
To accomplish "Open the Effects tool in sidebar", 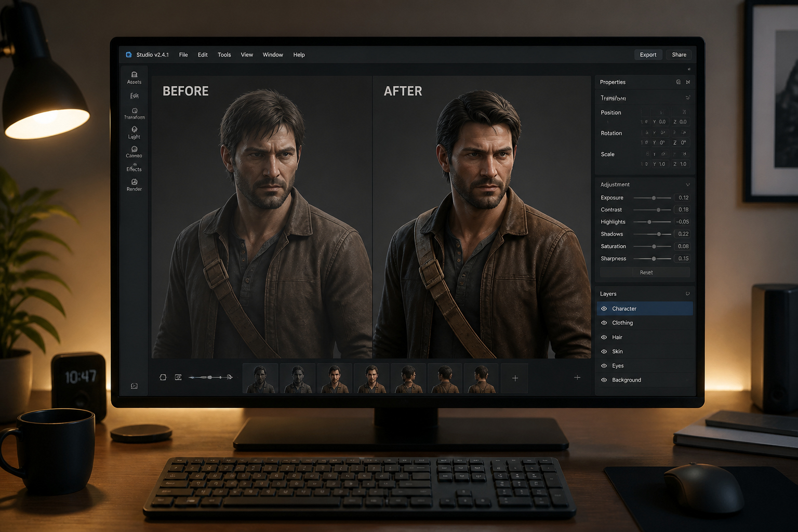I will tap(134, 167).
